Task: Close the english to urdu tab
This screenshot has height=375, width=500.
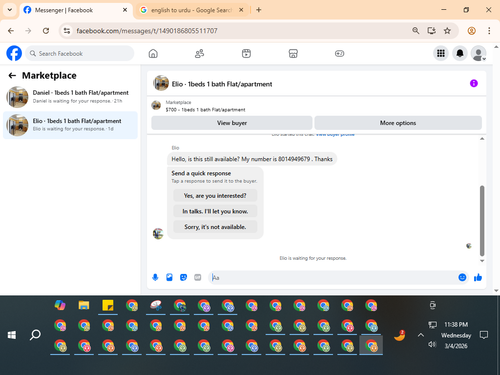Action: pyautogui.click(x=241, y=10)
